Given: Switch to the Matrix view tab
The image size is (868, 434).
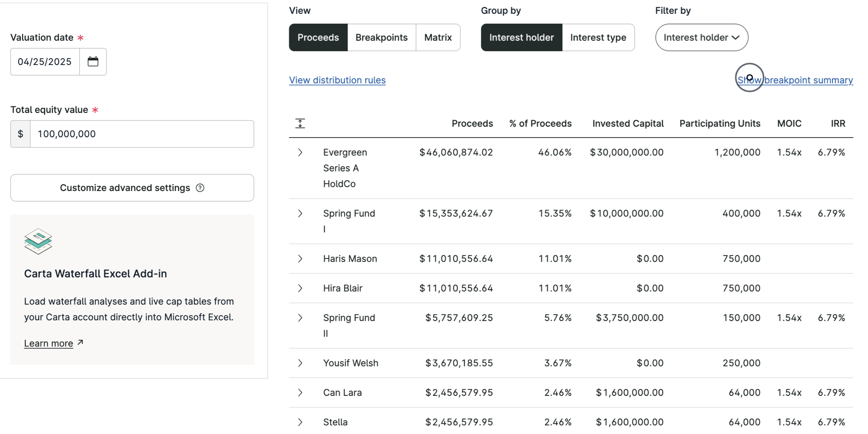Looking at the screenshot, I should (x=438, y=37).
